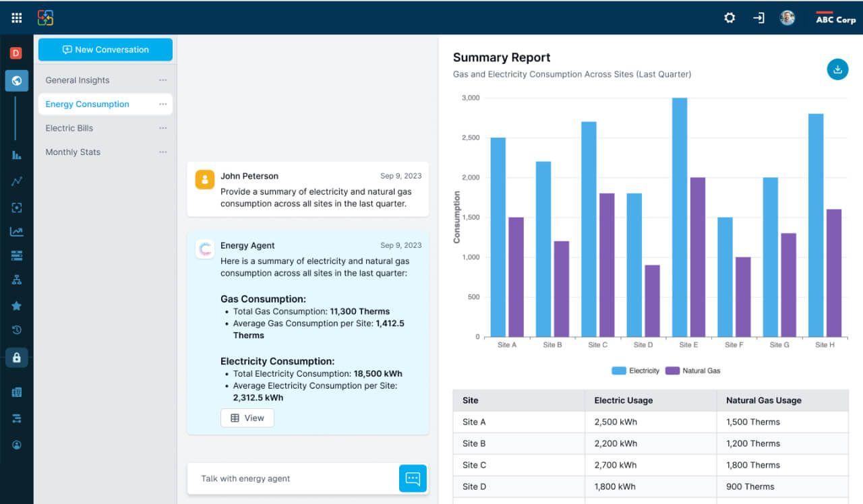
Task: Open Energy Consumption more options menu
Action: [162, 104]
